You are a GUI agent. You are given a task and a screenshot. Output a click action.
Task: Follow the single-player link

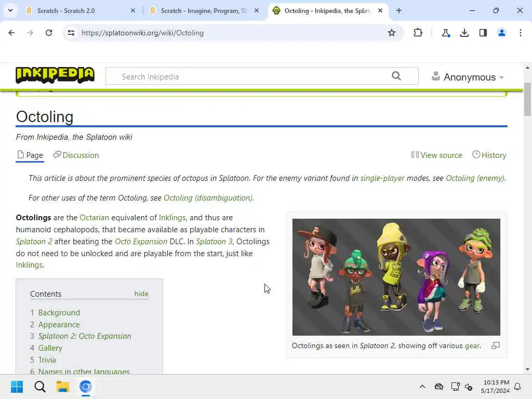click(x=382, y=178)
